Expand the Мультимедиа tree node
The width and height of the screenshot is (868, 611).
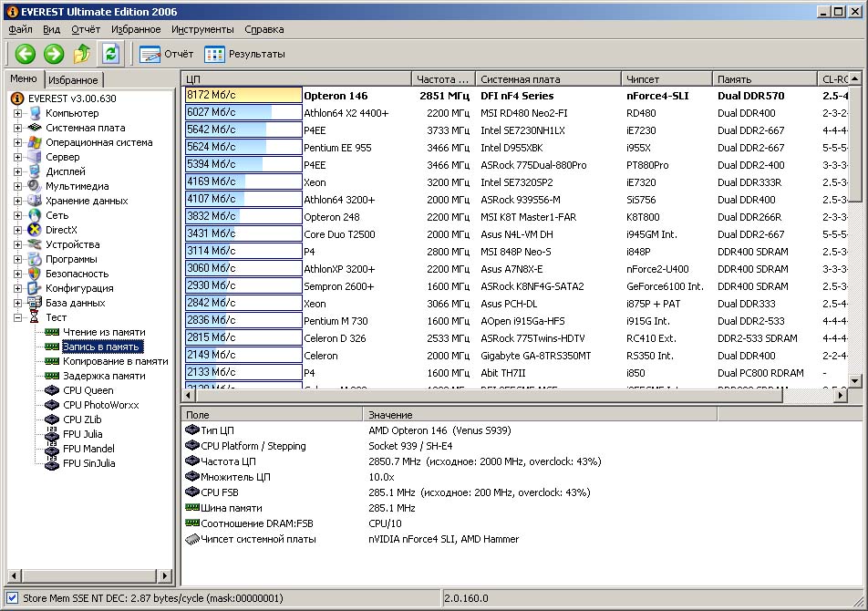coord(18,186)
